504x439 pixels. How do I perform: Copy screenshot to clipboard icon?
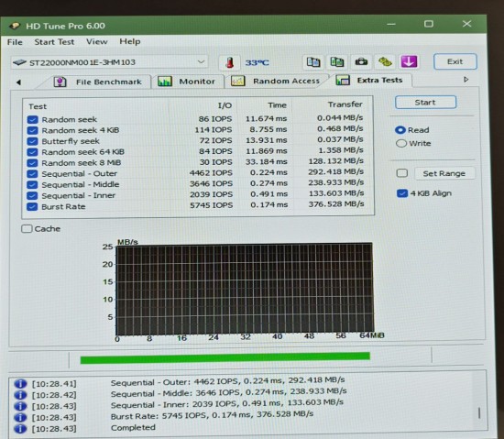click(337, 61)
